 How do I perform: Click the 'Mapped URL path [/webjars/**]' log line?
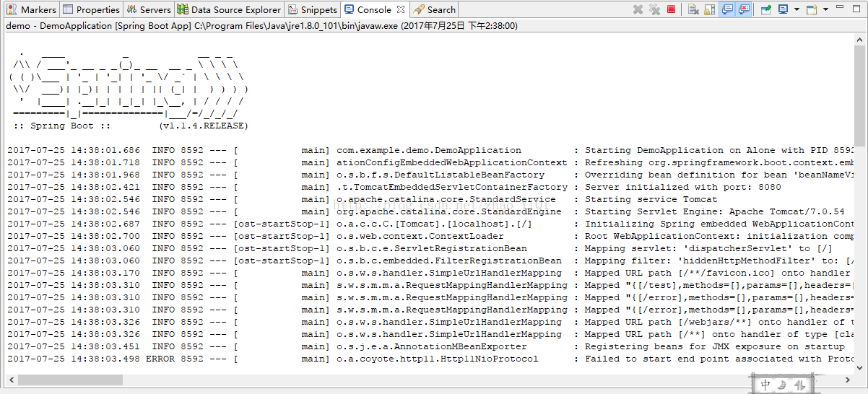[x=430, y=322]
